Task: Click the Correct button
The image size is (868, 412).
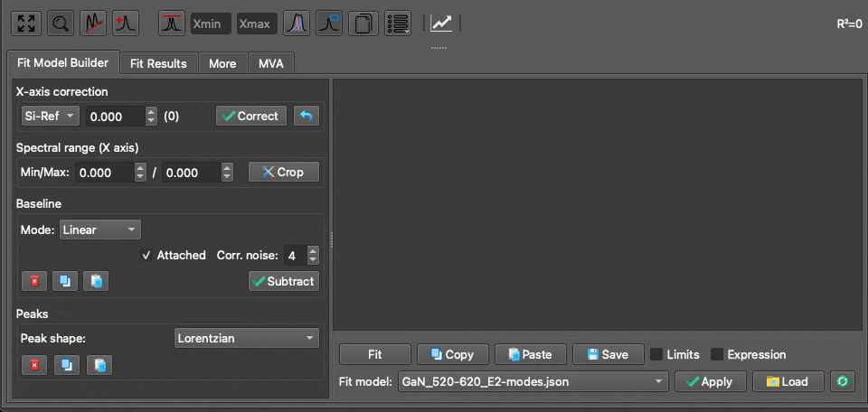Action: pyautogui.click(x=251, y=117)
